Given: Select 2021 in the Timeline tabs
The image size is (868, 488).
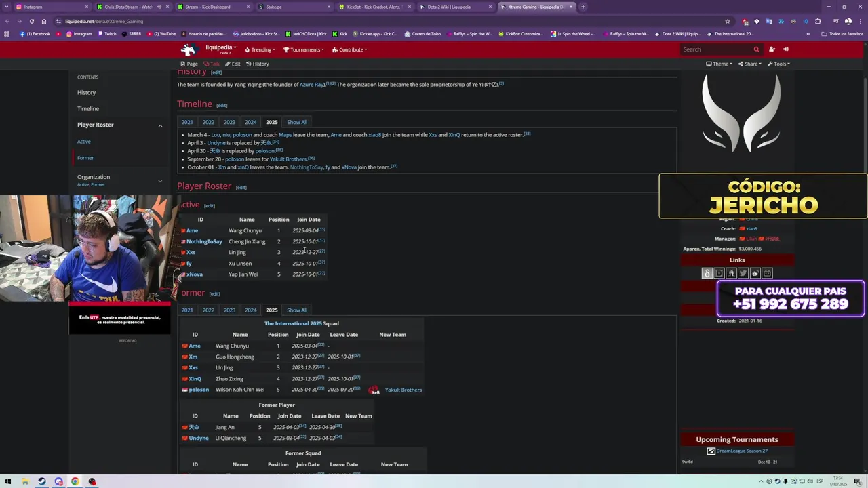Looking at the screenshot, I should click(187, 122).
